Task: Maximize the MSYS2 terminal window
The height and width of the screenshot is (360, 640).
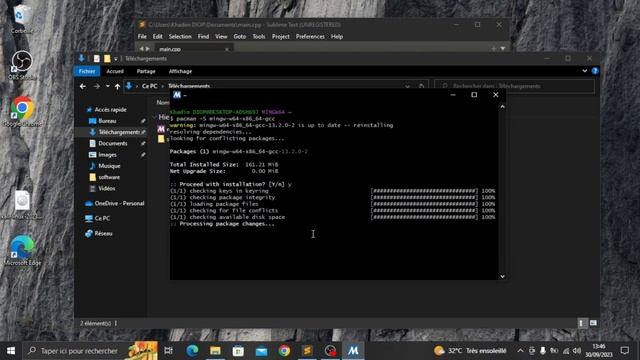Action: tap(474, 95)
